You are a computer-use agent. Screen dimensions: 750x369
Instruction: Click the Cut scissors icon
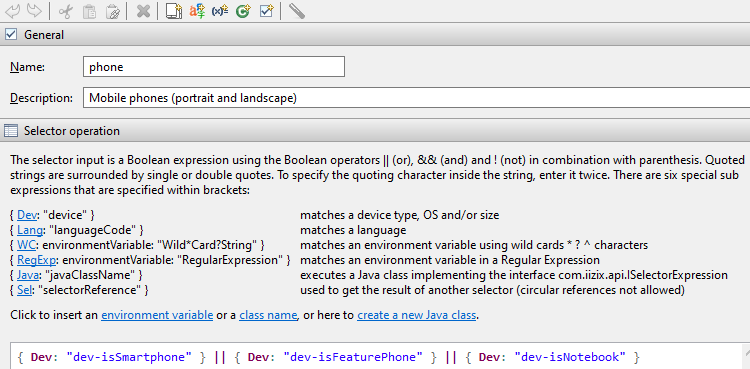coord(65,11)
